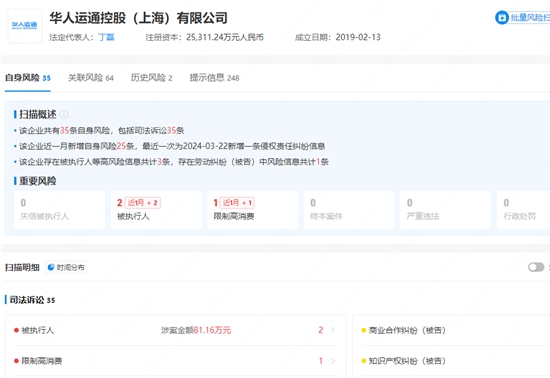The image size is (550, 378).
Task: Open the 终本案件 risk card
Action: point(349,210)
